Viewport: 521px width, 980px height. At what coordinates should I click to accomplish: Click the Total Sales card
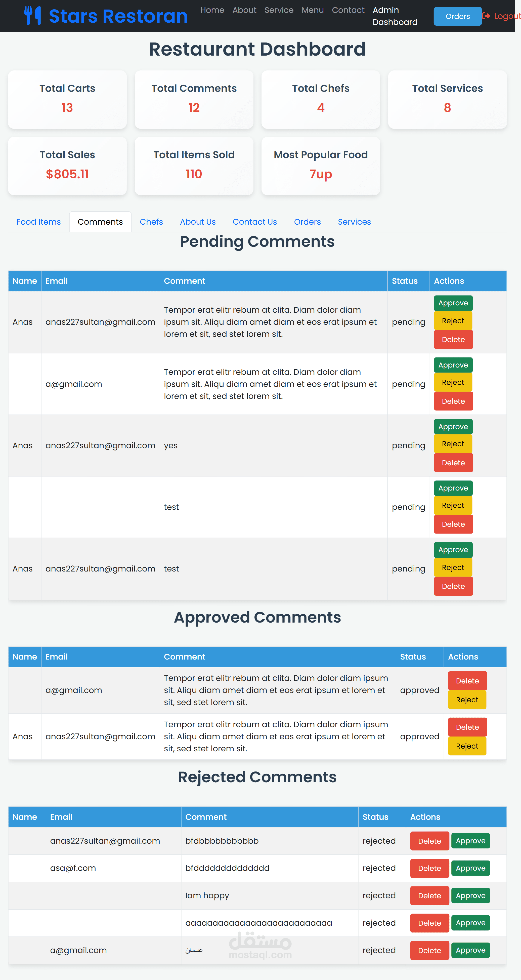(67, 166)
